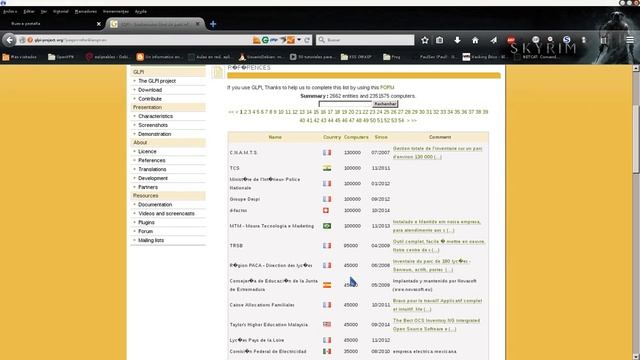Open the hamburger menu icon

[x=630, y=40]
